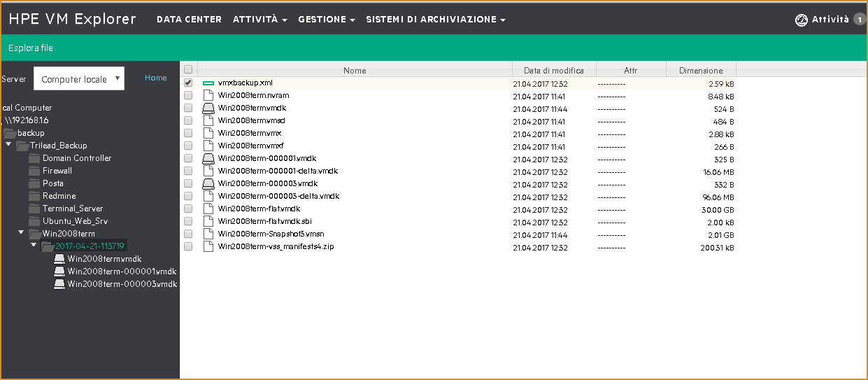Image resolution: width=868 pixels, height=380 pixels.
Task: Click the Win2008term-Snapshot3.vmsn file icon
Action: point(208,234)
